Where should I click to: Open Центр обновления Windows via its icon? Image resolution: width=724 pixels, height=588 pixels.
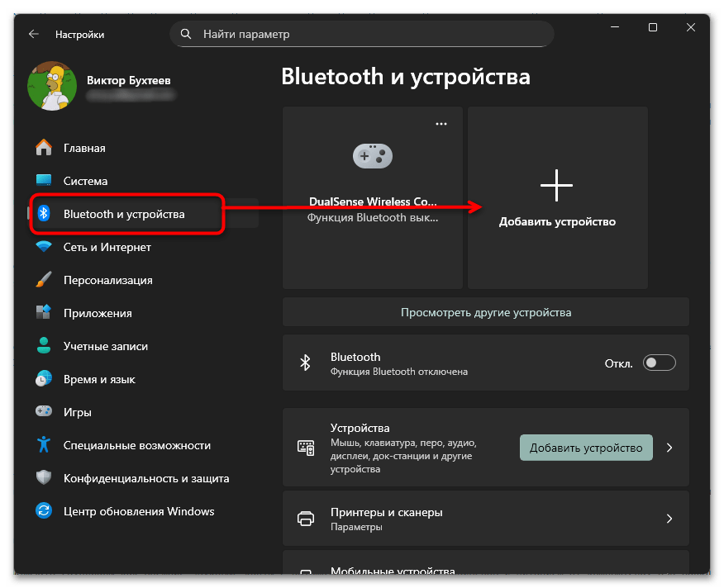pos(43,512)
